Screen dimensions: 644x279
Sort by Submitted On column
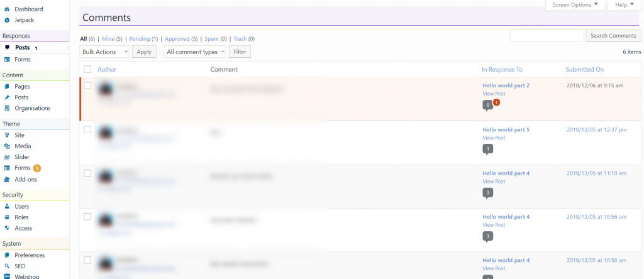tap(584, 69)
